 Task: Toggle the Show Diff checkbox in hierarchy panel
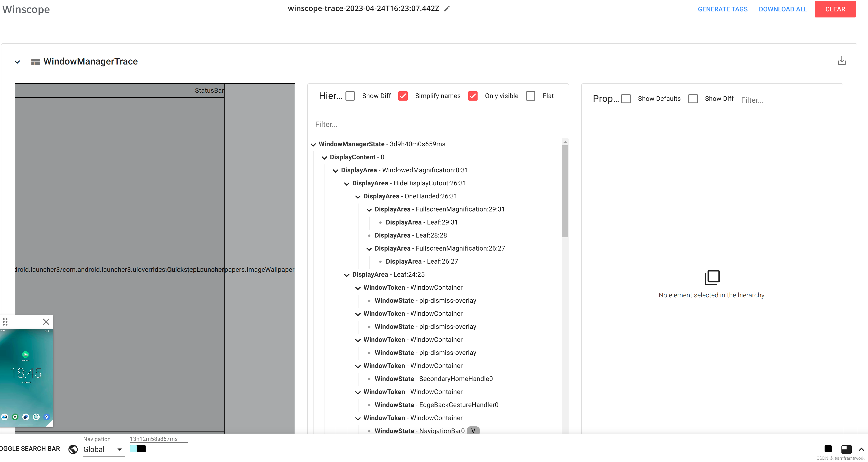[351, 96]
